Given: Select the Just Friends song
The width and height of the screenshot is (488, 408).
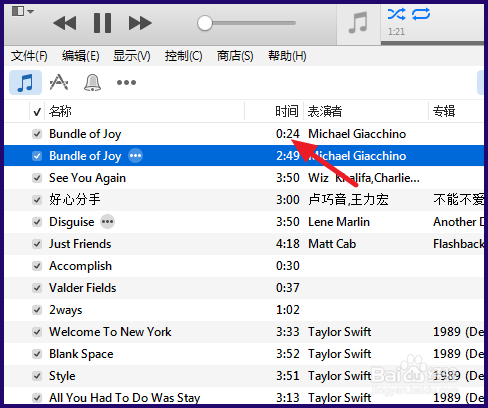Looking at the screenshot, I should point(80,244).
